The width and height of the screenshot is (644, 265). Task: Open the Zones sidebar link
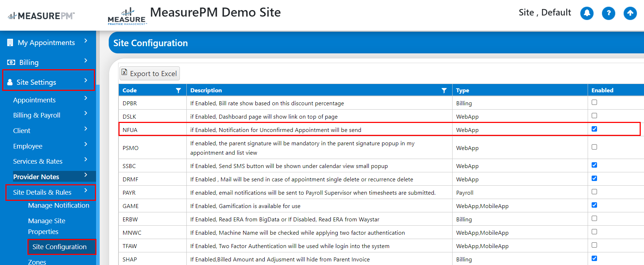37,262
